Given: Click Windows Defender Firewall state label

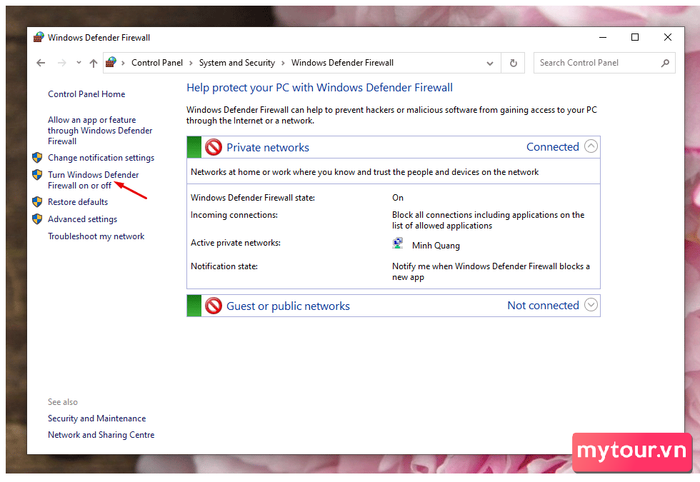Looking at the screenshot, I should [x=253, y=198].
